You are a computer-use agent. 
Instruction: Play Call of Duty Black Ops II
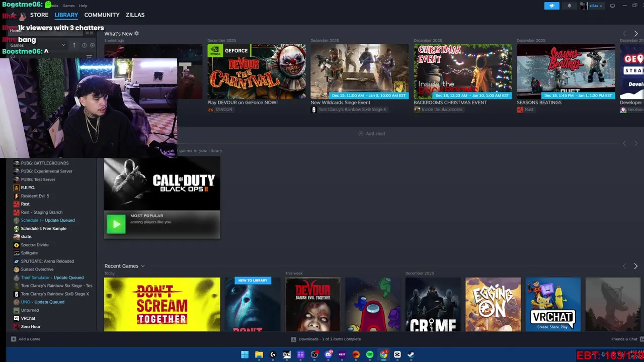click(116, 224)
